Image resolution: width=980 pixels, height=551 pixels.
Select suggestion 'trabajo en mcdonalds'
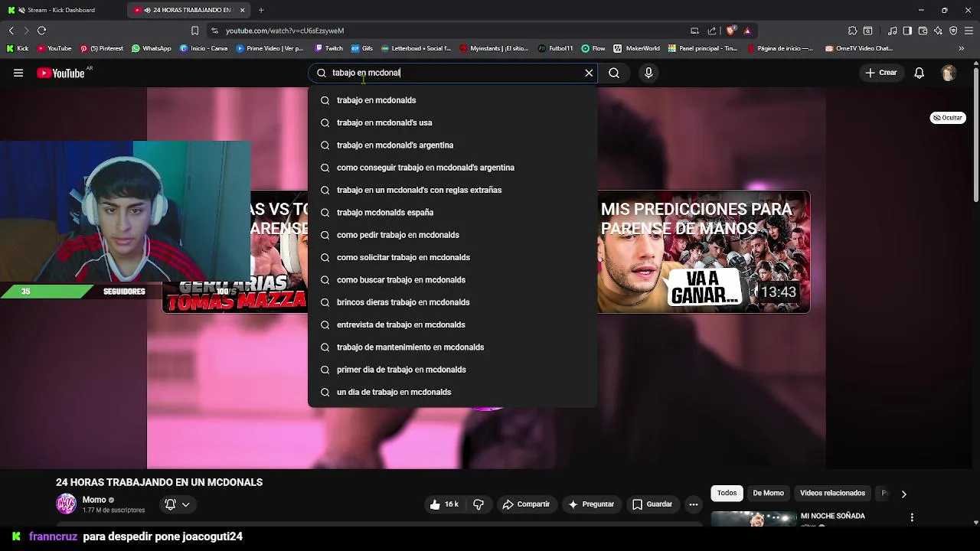[452, 100]
